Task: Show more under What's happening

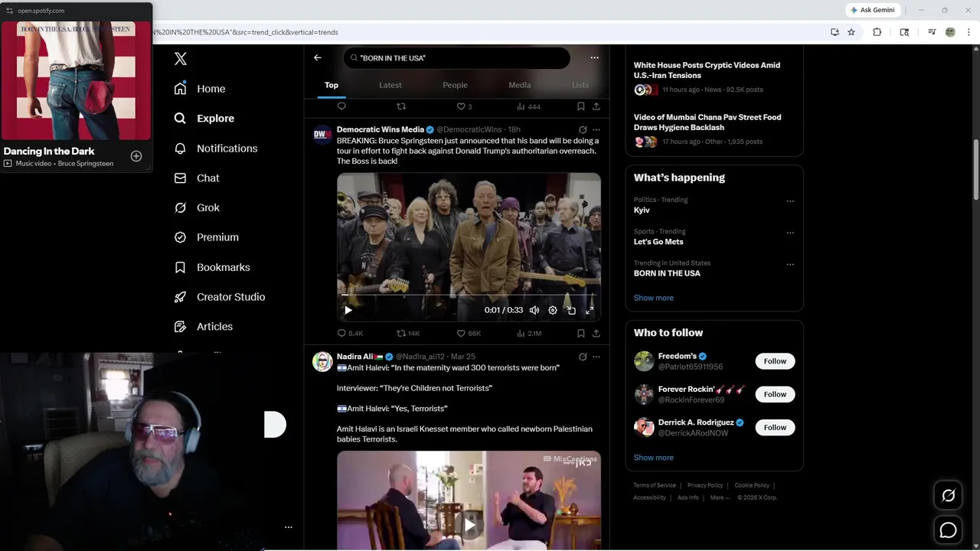Action: pos(654,298)
